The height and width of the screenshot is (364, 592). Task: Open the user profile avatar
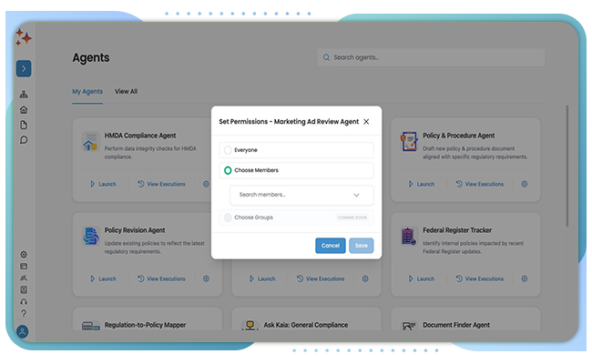tap(23, 332)
